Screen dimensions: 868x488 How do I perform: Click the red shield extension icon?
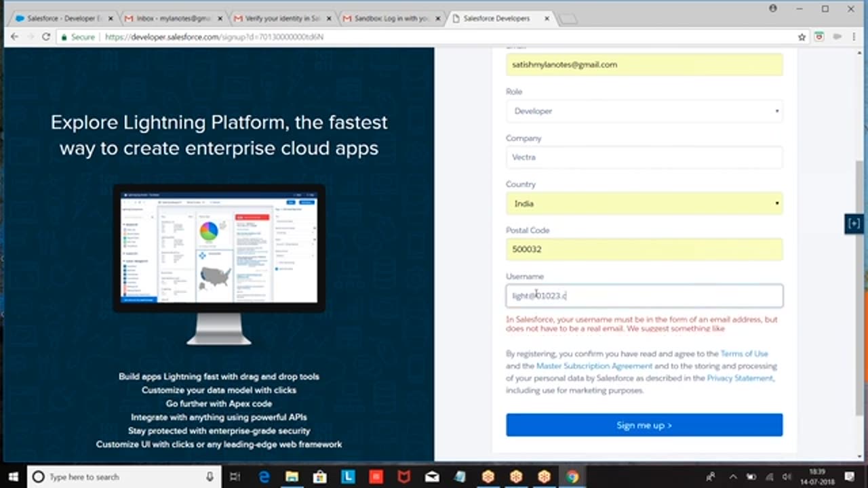point(819,37)
